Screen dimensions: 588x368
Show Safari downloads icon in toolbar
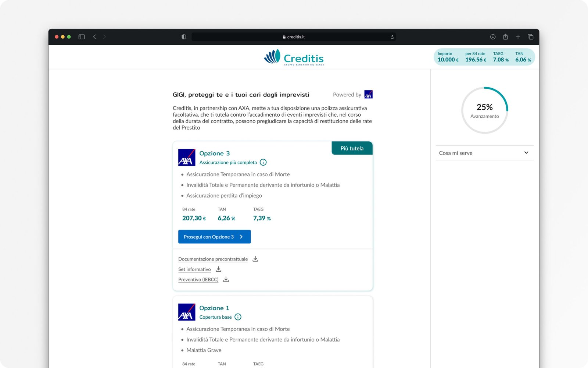(493, 37)
